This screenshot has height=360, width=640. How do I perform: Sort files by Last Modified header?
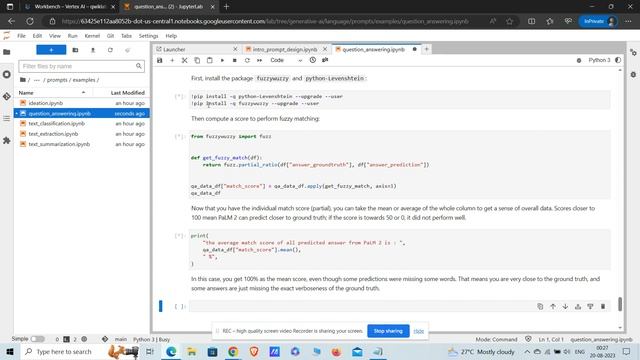click(127, 93)
